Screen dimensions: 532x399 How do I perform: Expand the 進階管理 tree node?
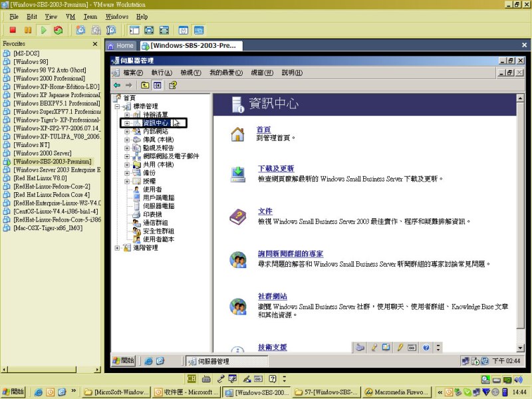point(117,248)
